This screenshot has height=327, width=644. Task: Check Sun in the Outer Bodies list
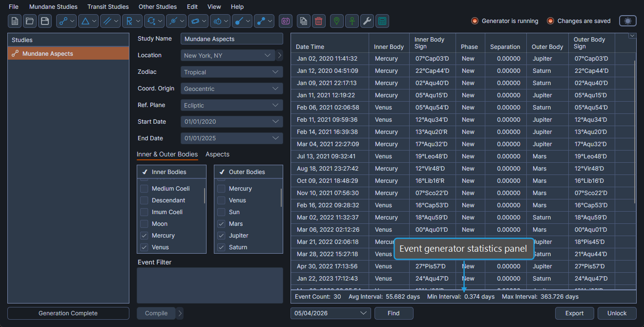(221, 212)
